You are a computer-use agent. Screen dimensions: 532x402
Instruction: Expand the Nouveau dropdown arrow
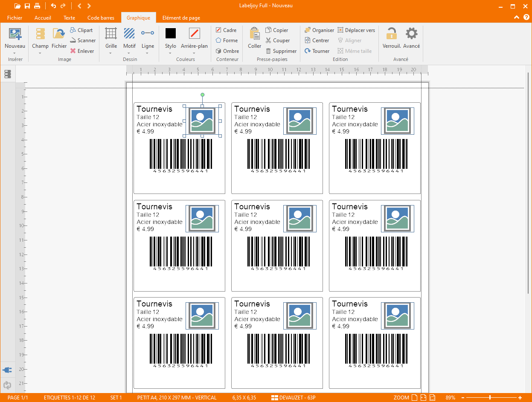15,53
